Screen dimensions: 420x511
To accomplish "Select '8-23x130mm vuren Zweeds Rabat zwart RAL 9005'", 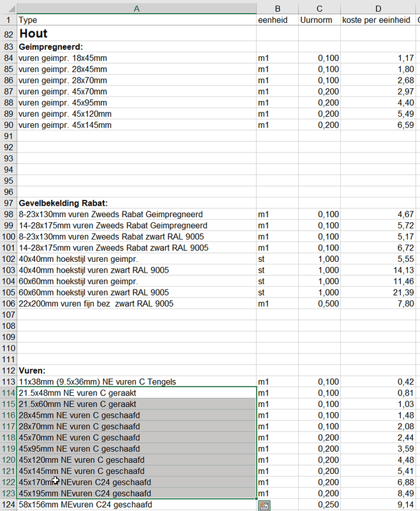I will (x=137, y=236).
